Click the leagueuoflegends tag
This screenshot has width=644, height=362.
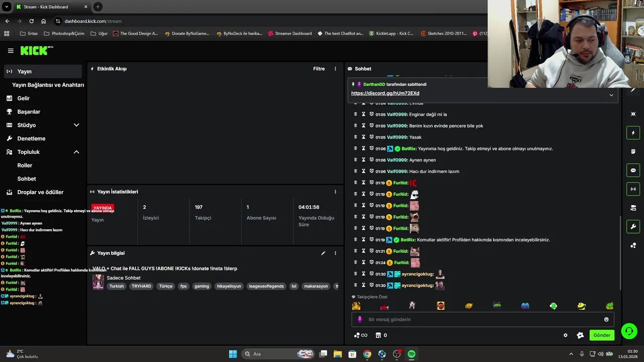click(266, 286)
